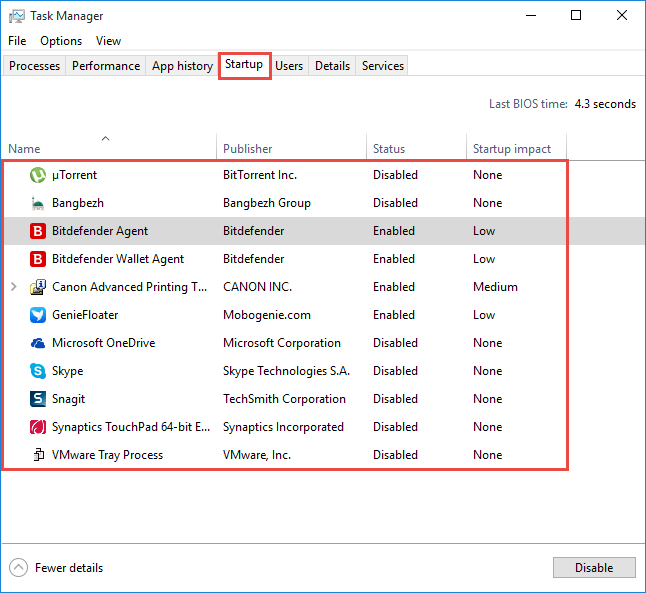
Task: Click the Bangbezh app icon
Action: (38, 203)
